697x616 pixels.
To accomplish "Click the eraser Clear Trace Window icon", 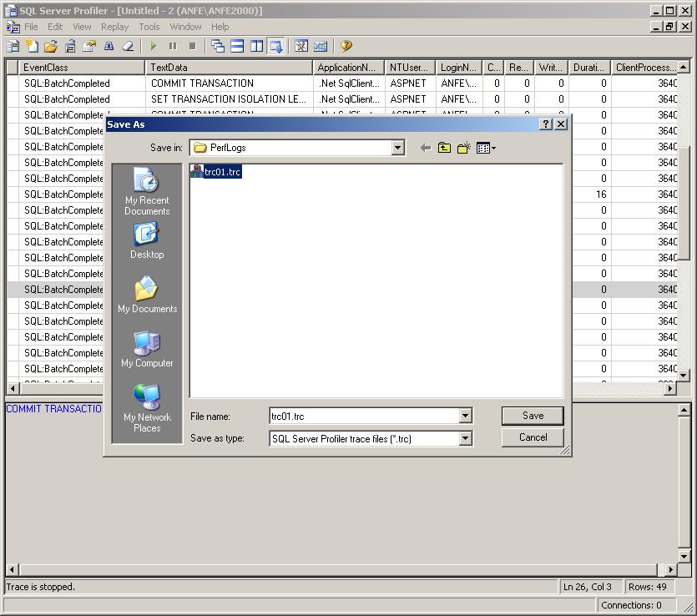I will pos(128,47).
